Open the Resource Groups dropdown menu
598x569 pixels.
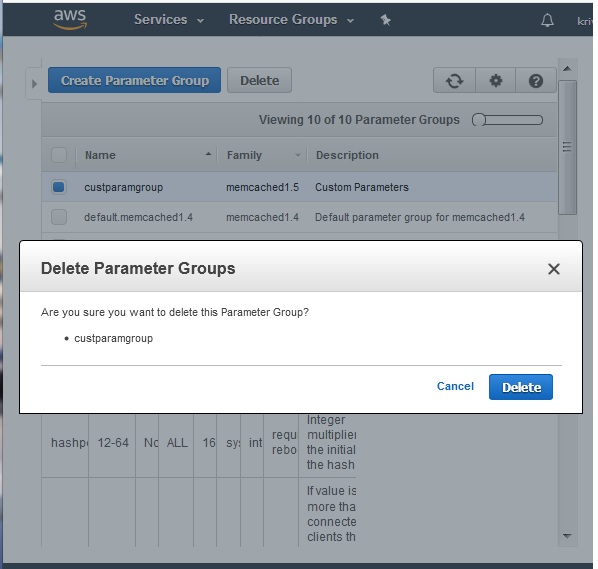click(291, 19)
